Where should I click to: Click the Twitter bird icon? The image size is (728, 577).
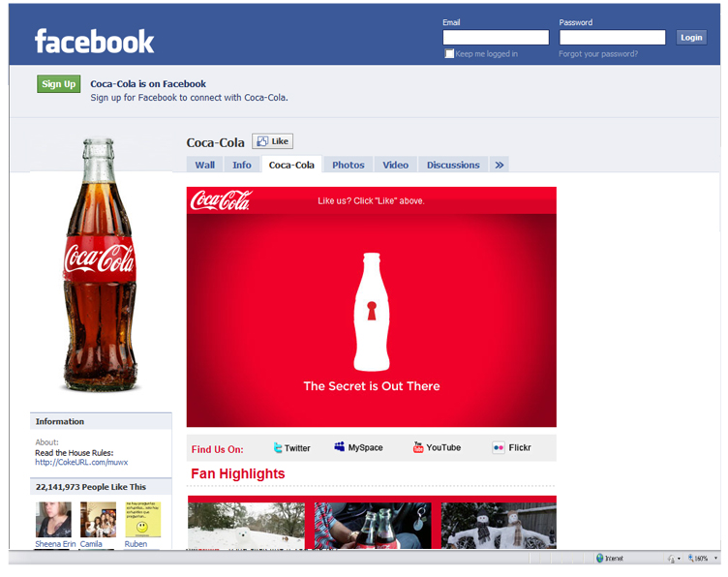[x=278, y=447]
